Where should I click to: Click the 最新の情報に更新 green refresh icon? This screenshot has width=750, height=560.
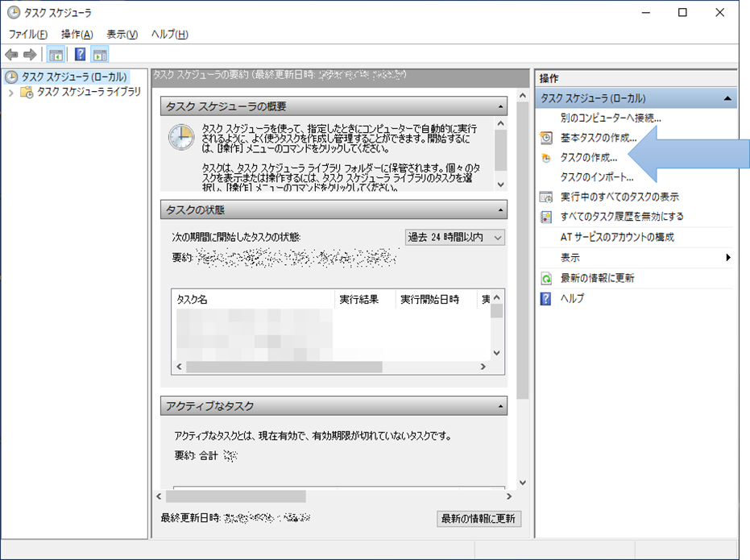tap(545, 278)
